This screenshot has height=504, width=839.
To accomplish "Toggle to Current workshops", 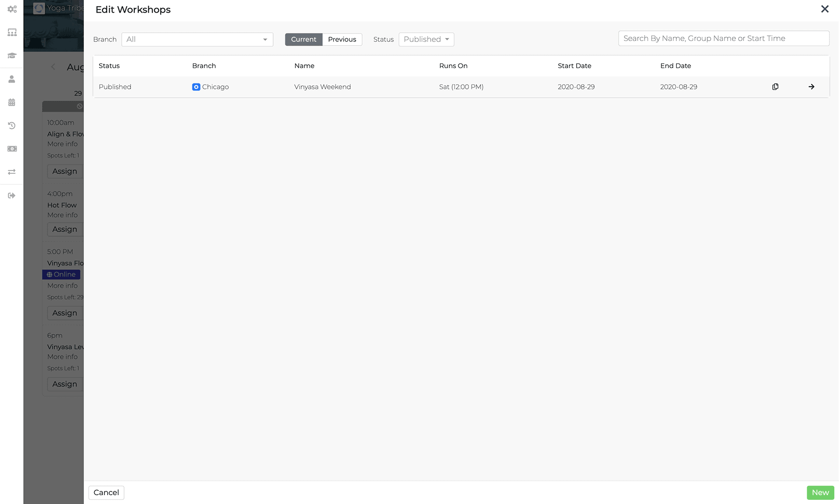I will pyautogui.click(x=303, y=40).
